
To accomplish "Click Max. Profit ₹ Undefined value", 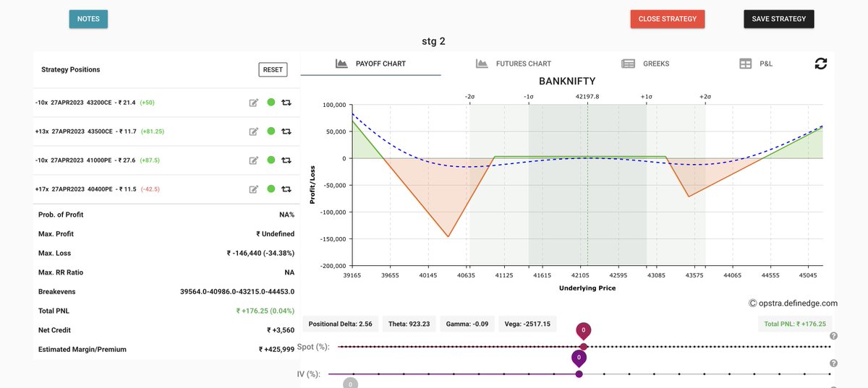I will (275, 234).
